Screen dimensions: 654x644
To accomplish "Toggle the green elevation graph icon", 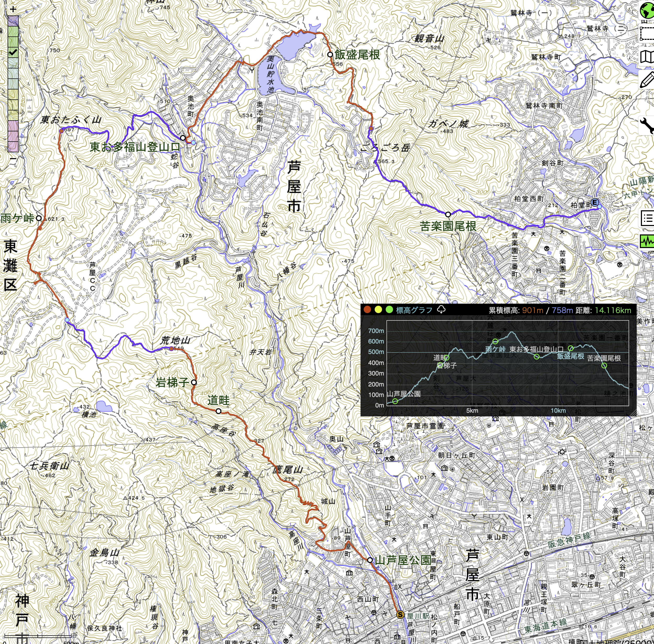I will pyautogui.click(x=647, y=241).
